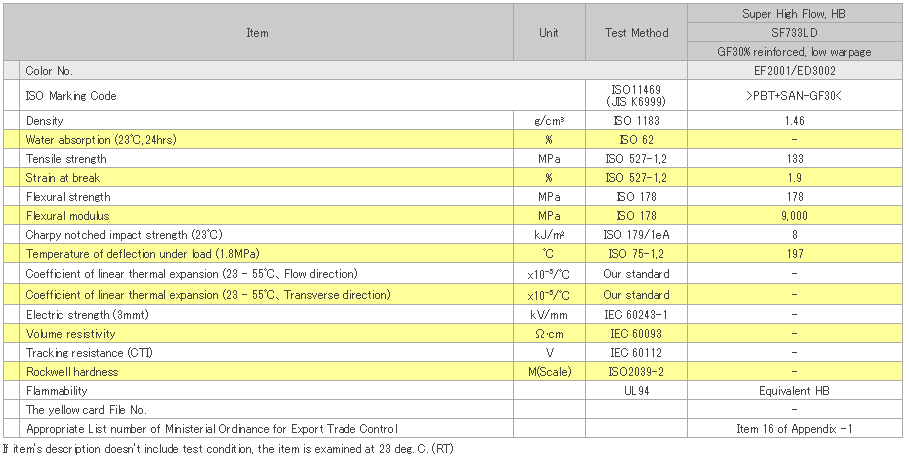
Task: Click the deflection temperature value 197
Action: tap(794, 254)
